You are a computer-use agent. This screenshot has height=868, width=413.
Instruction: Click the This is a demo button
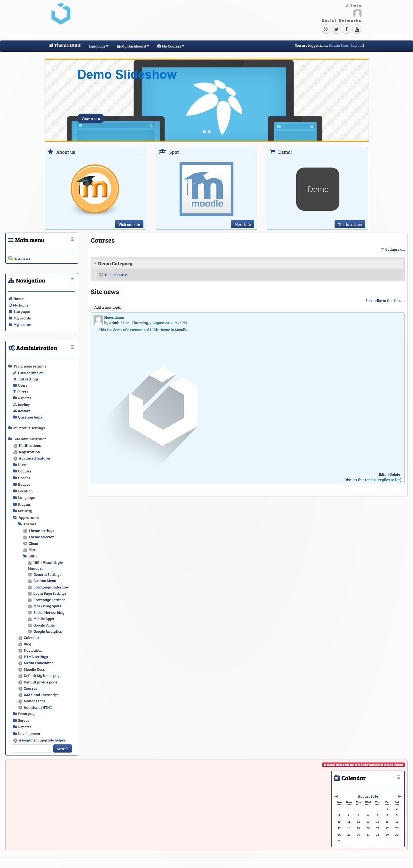pos(350,224)
